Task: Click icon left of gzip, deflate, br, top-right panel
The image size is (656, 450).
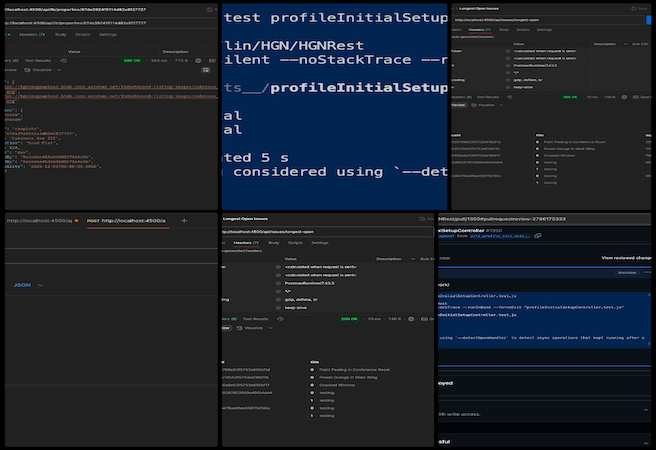Action: (508, 80)
